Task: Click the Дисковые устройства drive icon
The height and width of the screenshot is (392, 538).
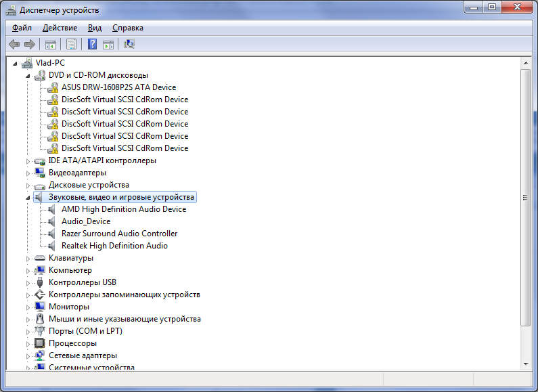Action: [x=40, y=186]
